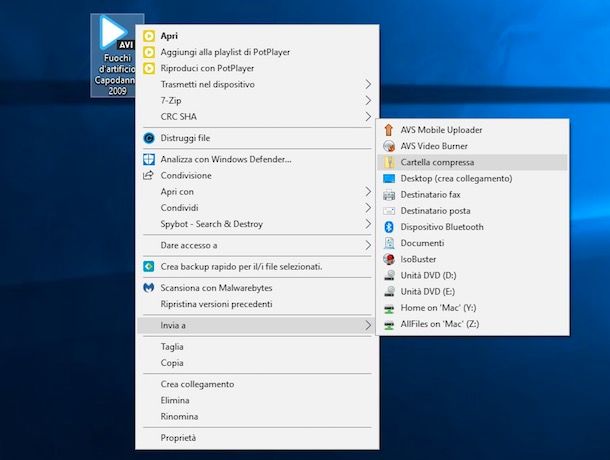This screenshot has width=610, height=460.
Task: Click the DVD drive E: icon
Action: (389, 291)
